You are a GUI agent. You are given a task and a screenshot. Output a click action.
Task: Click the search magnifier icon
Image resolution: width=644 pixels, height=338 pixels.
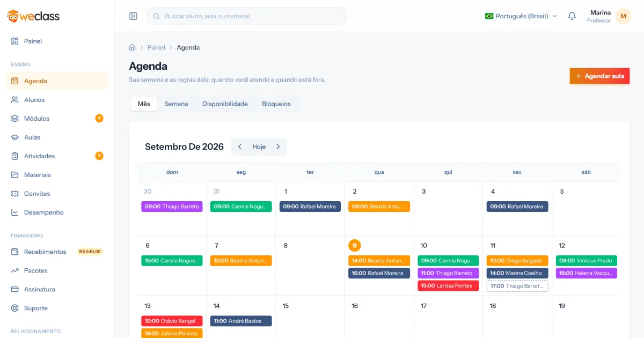point(157,16)
